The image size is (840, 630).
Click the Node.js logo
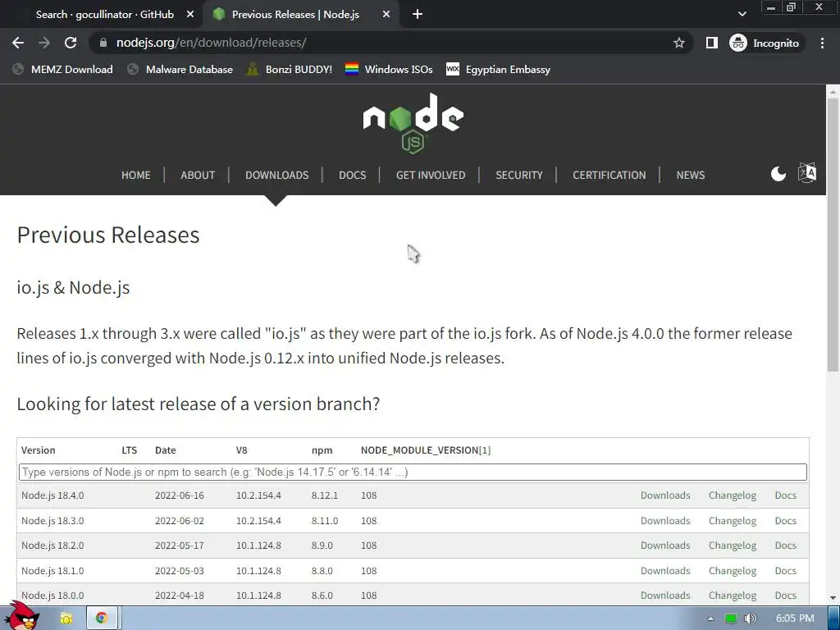[413, 124]
